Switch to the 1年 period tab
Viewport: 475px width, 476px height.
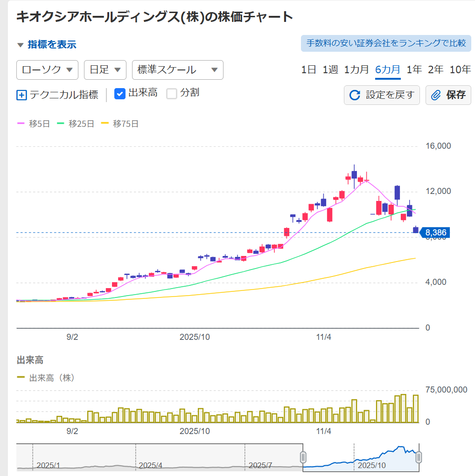(x=414, y=69)
